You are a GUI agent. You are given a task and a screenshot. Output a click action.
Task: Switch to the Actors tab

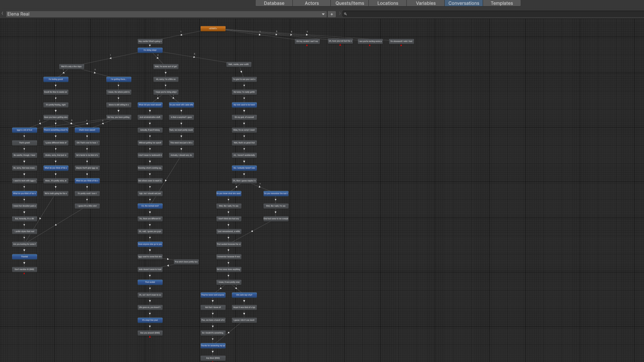(312, 3)
